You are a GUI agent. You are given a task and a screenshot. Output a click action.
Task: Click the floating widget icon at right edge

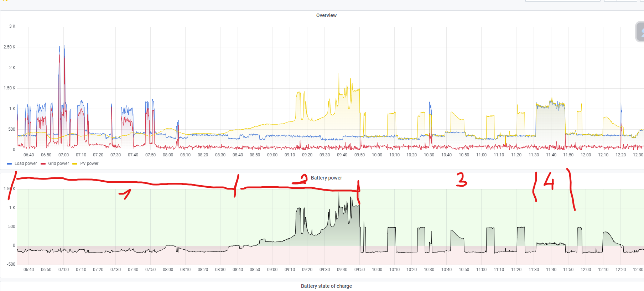(640, 32)
